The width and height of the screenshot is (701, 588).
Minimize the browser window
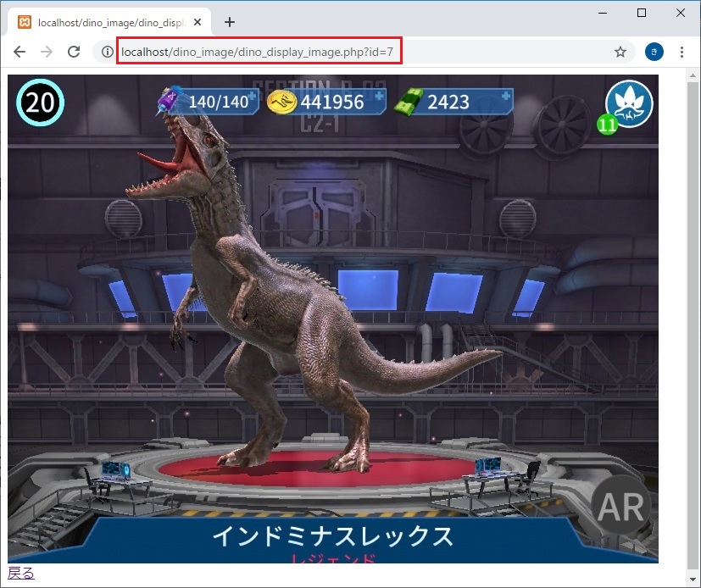coord(603,13)
